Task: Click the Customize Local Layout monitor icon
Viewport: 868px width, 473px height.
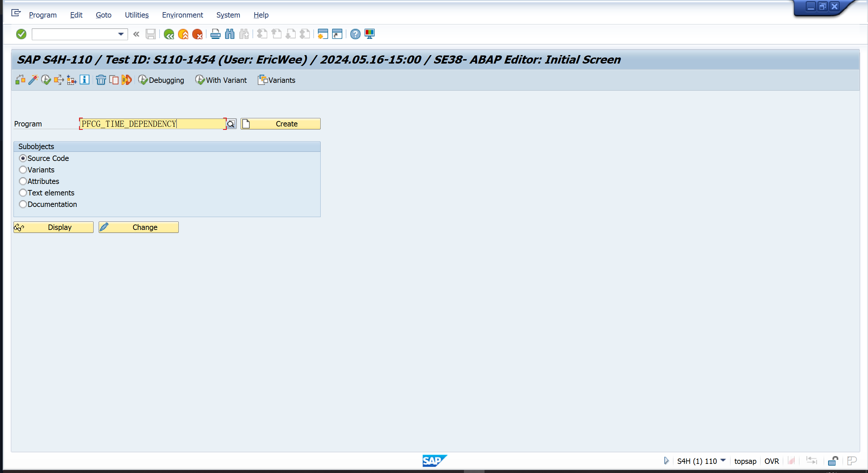Action: 370,34
